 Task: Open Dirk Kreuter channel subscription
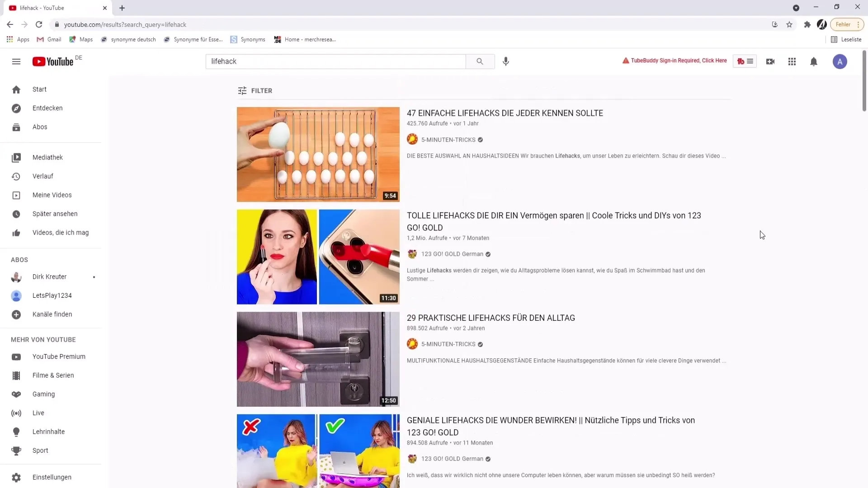pyautogui.click(x=51, y=277)
